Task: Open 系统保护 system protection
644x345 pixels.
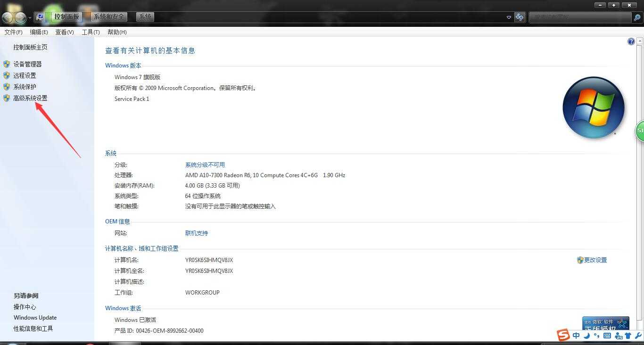Action: click(25, 87)
